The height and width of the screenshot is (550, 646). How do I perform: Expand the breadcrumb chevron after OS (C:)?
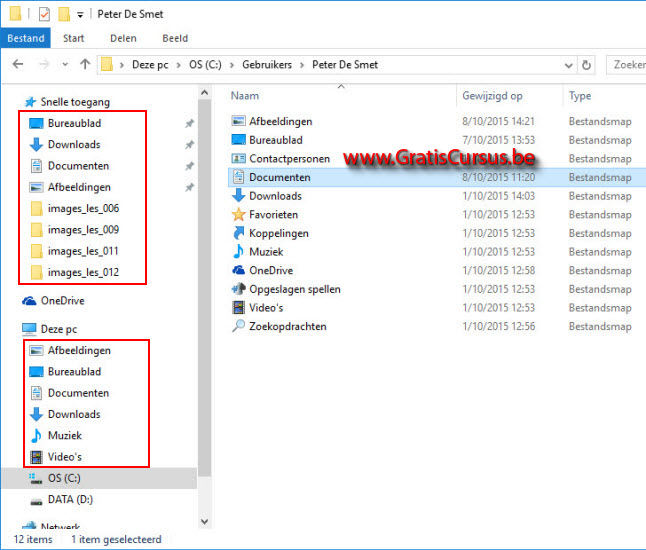(232, 65)
